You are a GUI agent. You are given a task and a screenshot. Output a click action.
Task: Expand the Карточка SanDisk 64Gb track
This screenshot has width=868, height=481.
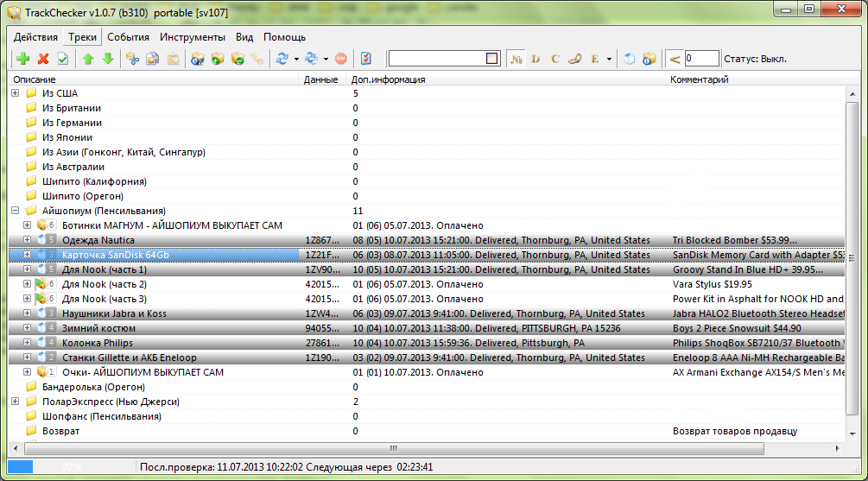tap(27, 255)
